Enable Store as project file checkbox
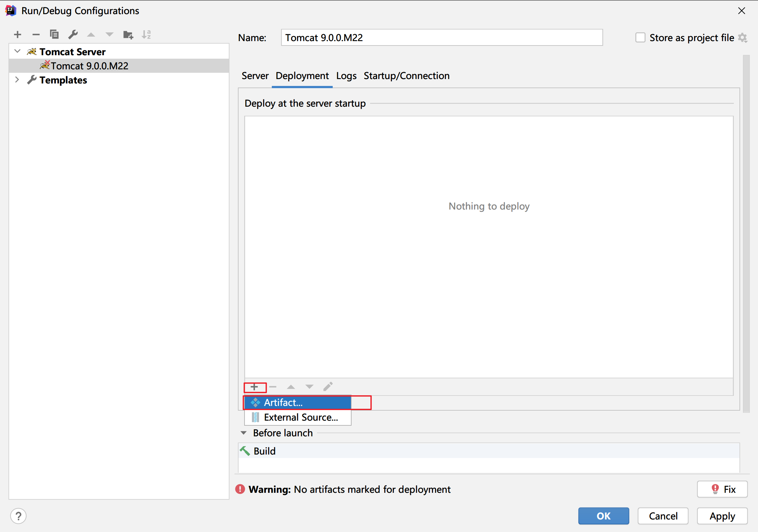Viewport: 758px width, 532px height. click(640, 38)
